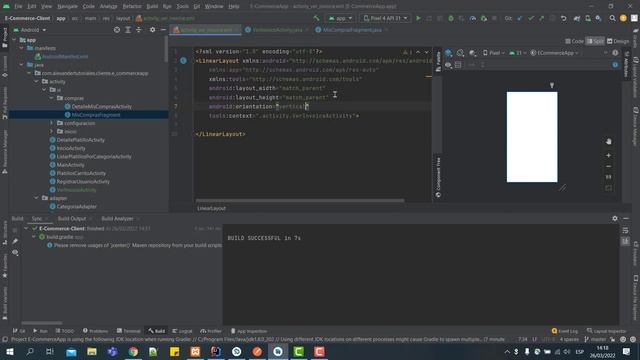Open the Refactor menu

click(x=132, y=7)
